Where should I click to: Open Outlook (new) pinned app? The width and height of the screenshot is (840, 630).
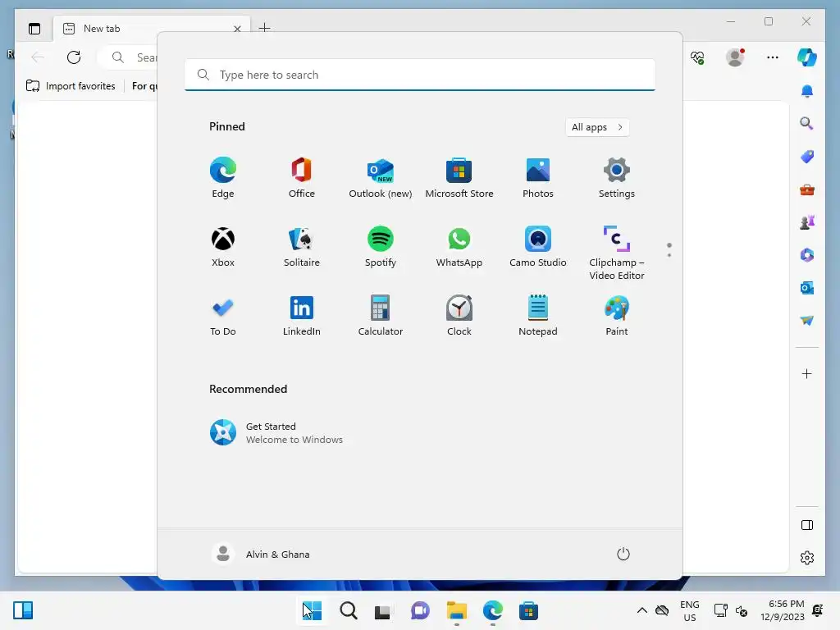(381, 178)
